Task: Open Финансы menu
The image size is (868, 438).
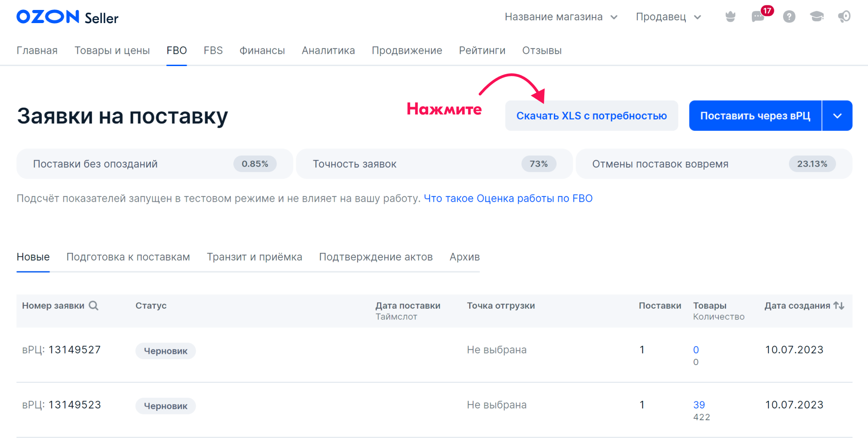Action: pos(262,50)
